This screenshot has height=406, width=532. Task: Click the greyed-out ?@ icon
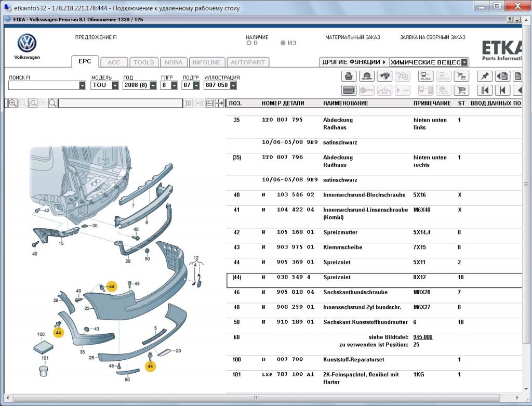(x=402, y=76)
